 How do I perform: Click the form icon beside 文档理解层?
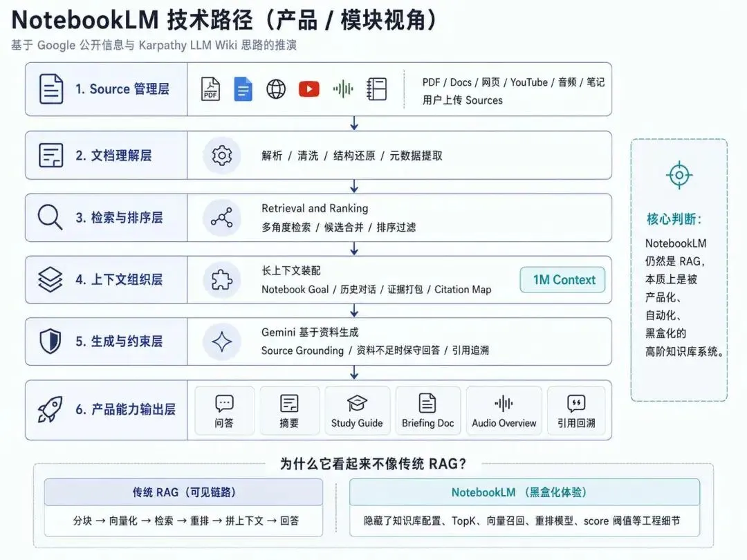pos(51,156)
